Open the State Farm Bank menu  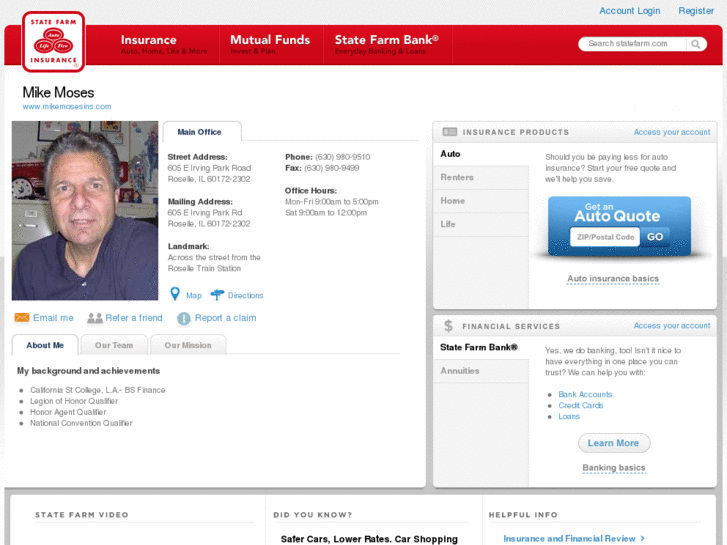pos(387,45)
